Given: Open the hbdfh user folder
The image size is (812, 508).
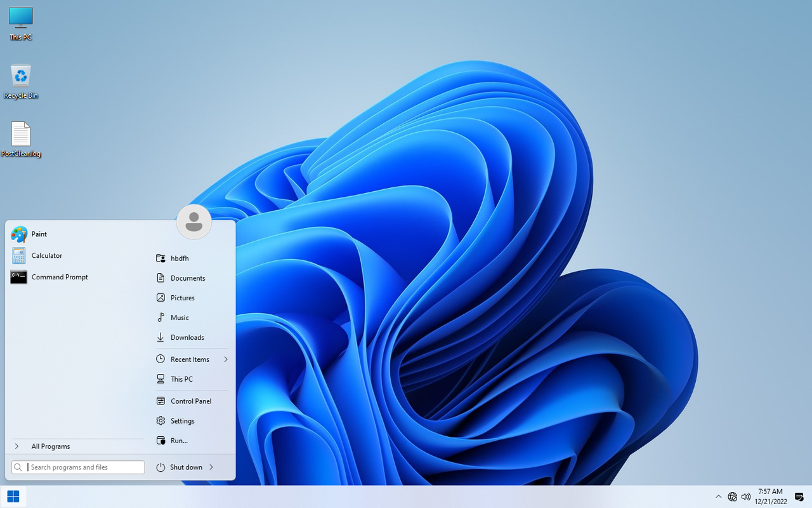Looking at the screenshot, I should [192, 258].
